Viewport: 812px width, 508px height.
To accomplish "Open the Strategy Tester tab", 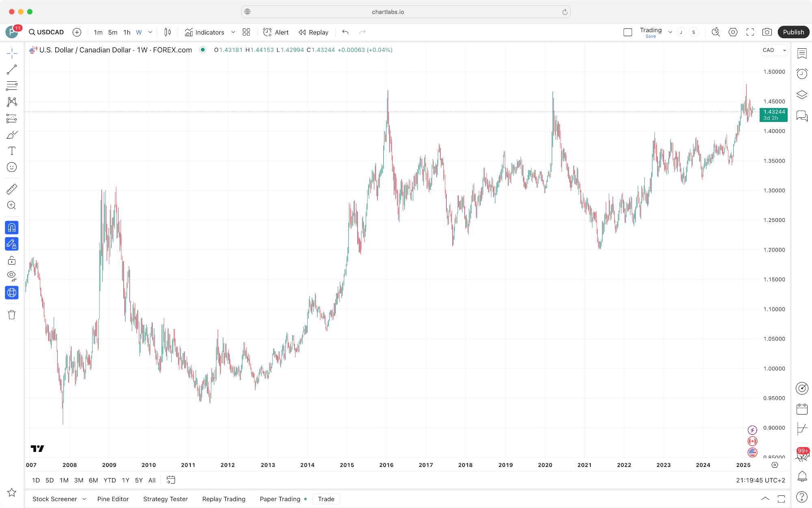I will (x=165, y=499).
